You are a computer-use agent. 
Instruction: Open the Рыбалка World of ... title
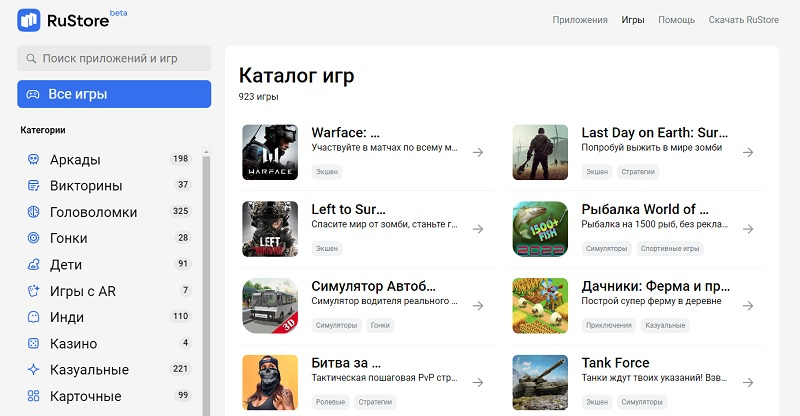645,209
